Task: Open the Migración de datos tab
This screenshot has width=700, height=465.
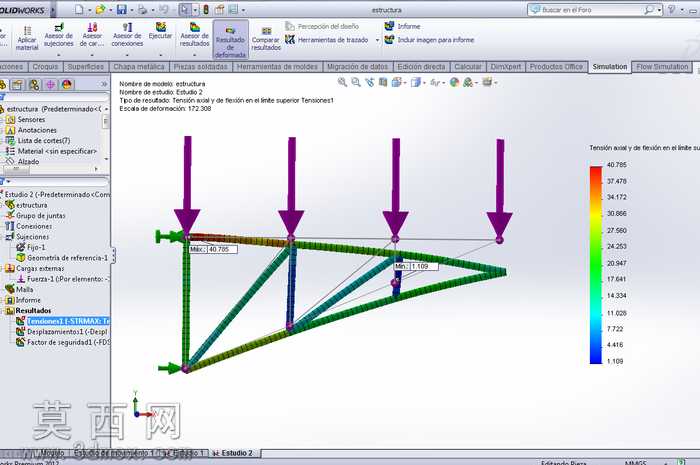Action: pyautogui.click(x=357, y=66)
